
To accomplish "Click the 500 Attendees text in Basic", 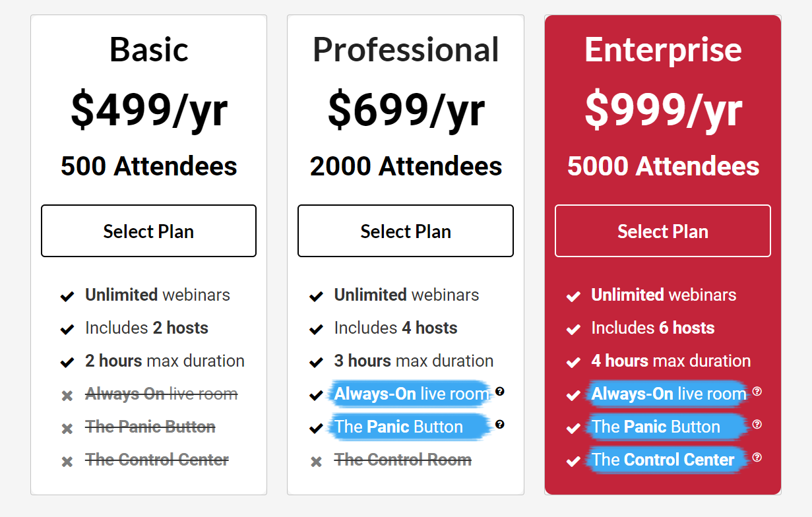I will 149,166.
